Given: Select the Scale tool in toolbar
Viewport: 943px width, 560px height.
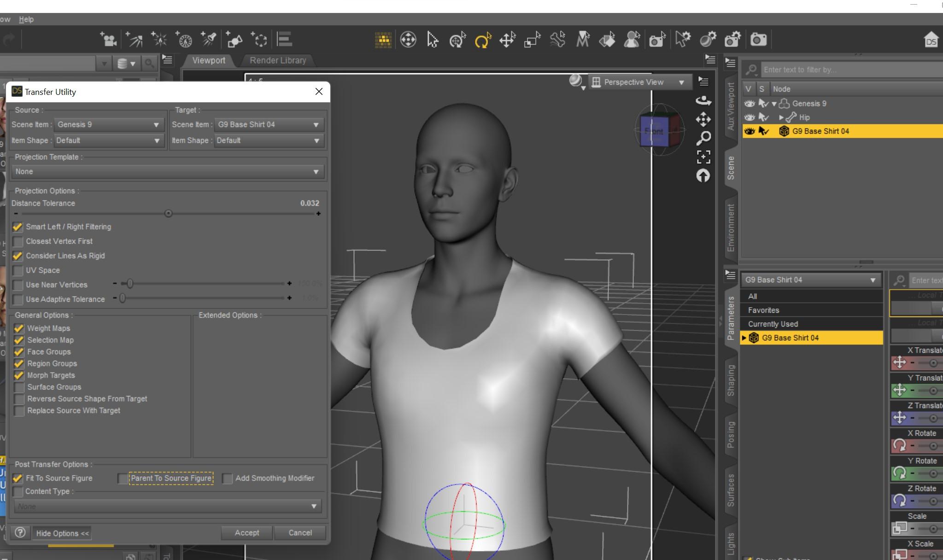Looking at the screenshot, I should point(532,41).
